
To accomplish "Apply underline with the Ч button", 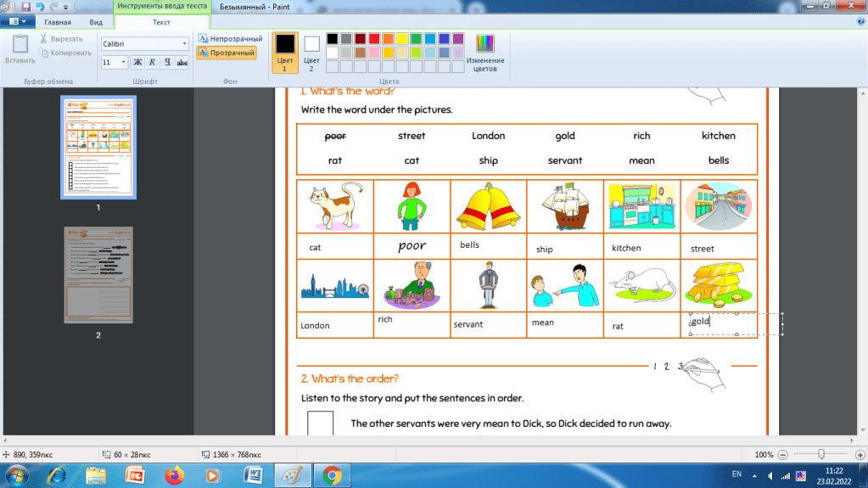I will (167, 62).
